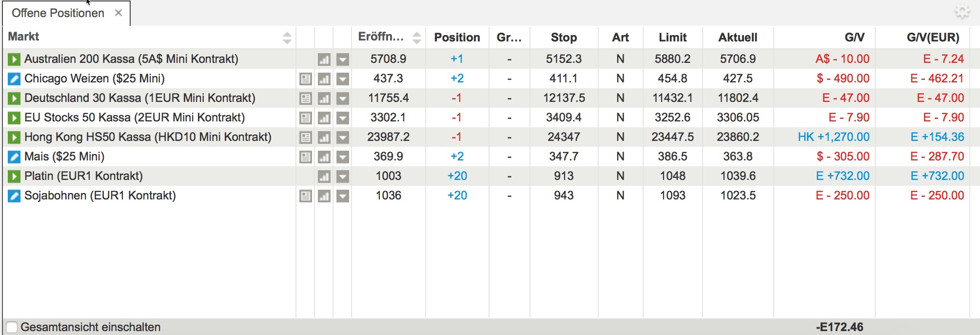980x335 pixels.
Task: Sort by the Eröffnung column header
Action: [x=381, y=37]
